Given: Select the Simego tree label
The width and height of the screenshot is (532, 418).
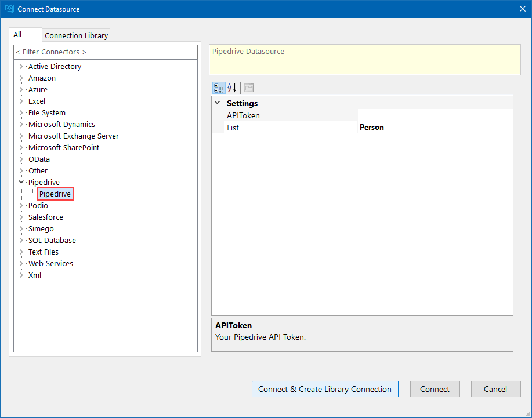Looking at the screenshot, I should pos(41,229).
